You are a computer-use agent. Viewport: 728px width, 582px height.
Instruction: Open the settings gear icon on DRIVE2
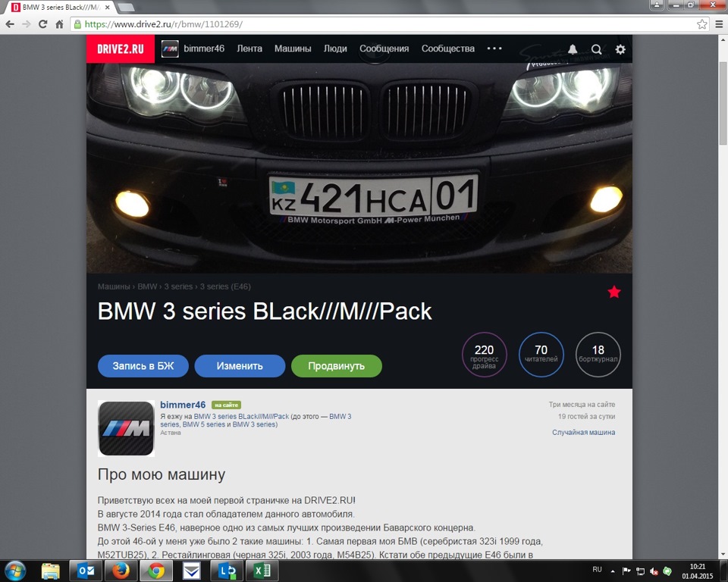[620, 49]
